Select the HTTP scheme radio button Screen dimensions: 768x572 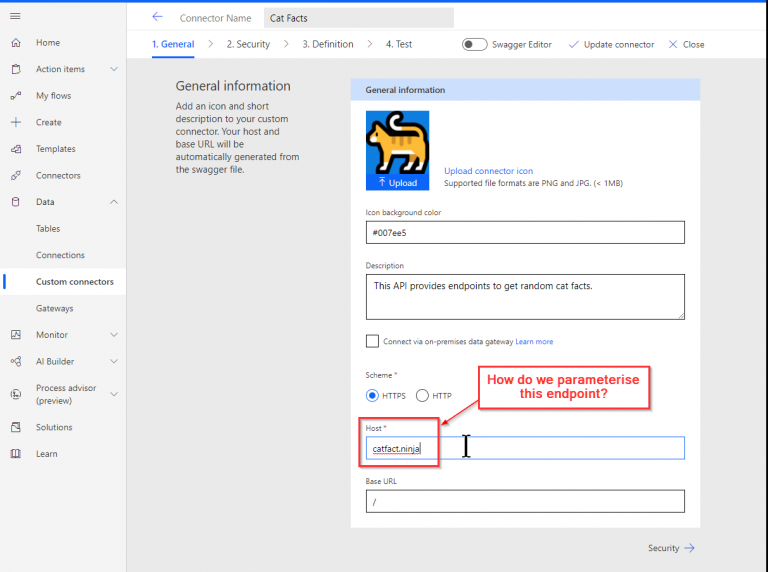[x=422, y=395]
